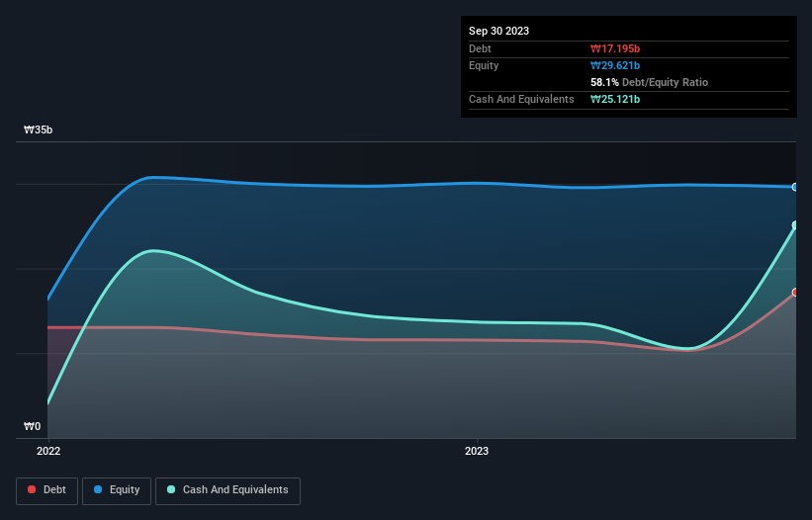Screen dimensions: 812x520
Task: Click the Cash value ₩25.121b
Action: click(615, 99)
